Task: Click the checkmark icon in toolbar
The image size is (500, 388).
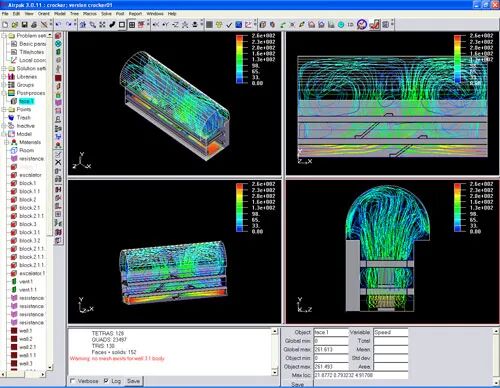Action: [229, 25]
